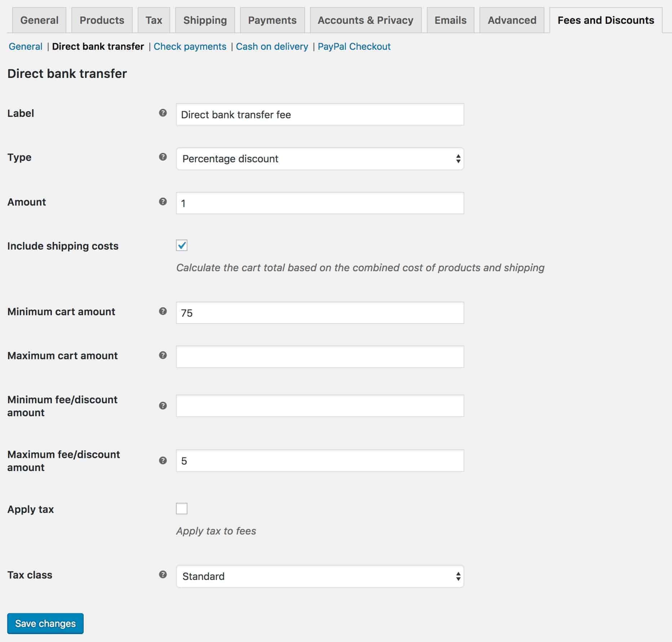672x642 pixels.
Task: Open the Tax class help tooltip
Action: tap(163, 575)
